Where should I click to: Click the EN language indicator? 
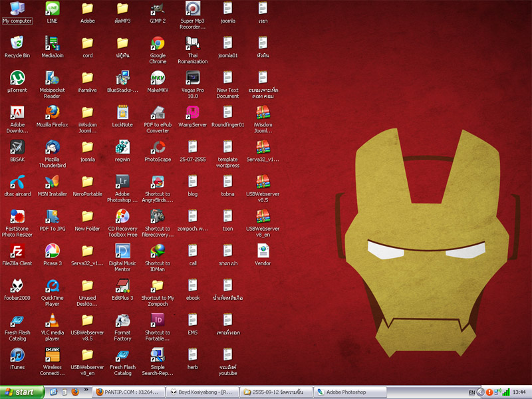click(471, 392)
